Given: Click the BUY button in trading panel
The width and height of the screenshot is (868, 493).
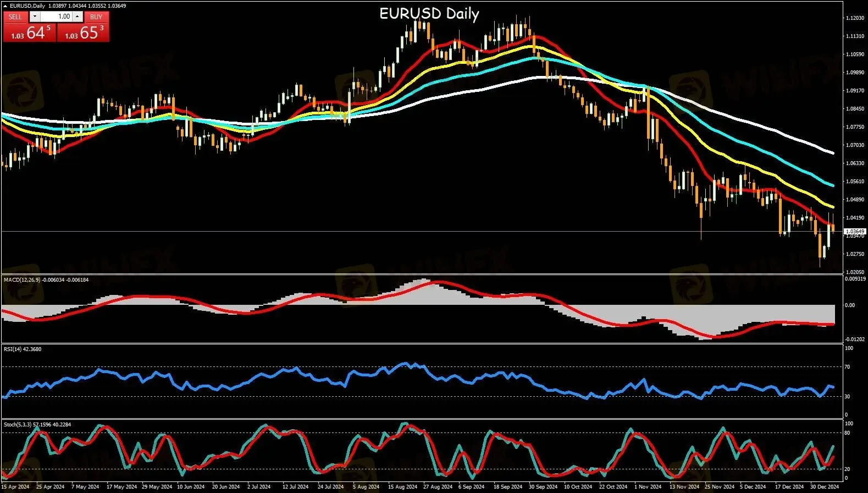Looking at the screenshot, I should pyautogui.click(x=96, y=17).
